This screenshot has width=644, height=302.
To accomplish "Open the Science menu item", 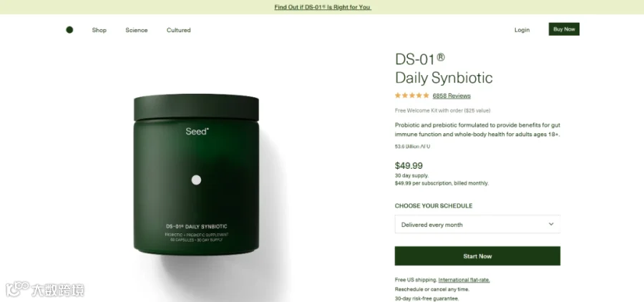I will tap(137, 30).
